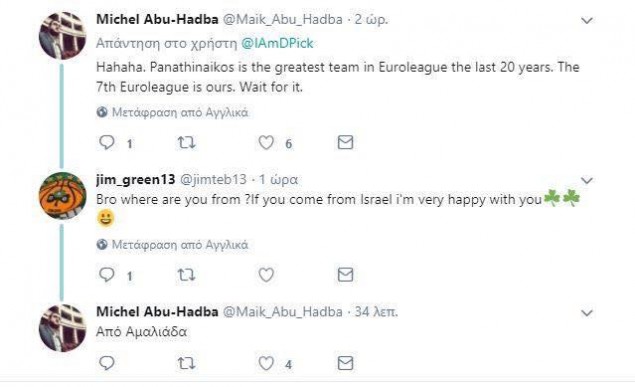Open options chevron on first Michel tweet
The height and width of the screenshot is (387, 635).
[x=587, y=20]
